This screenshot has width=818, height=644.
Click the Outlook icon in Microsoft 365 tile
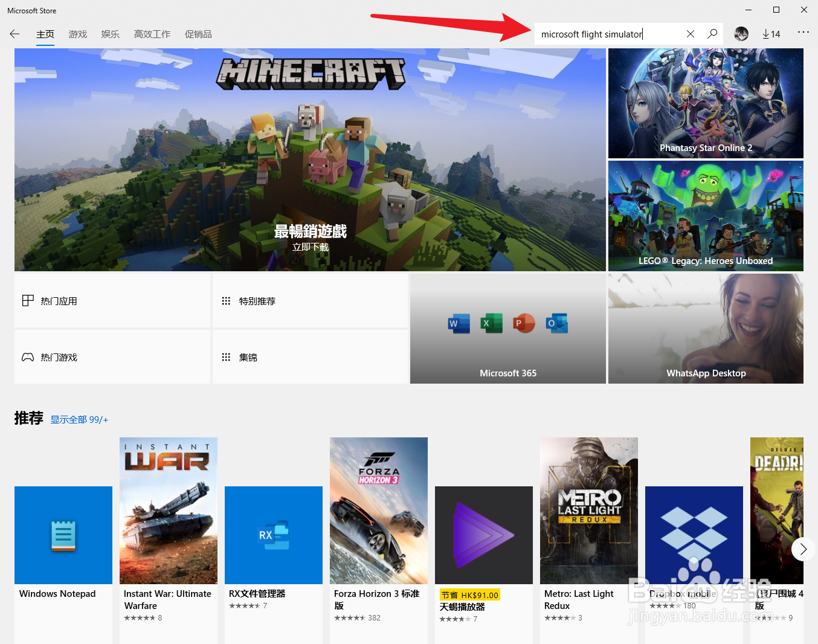(556, 324)
